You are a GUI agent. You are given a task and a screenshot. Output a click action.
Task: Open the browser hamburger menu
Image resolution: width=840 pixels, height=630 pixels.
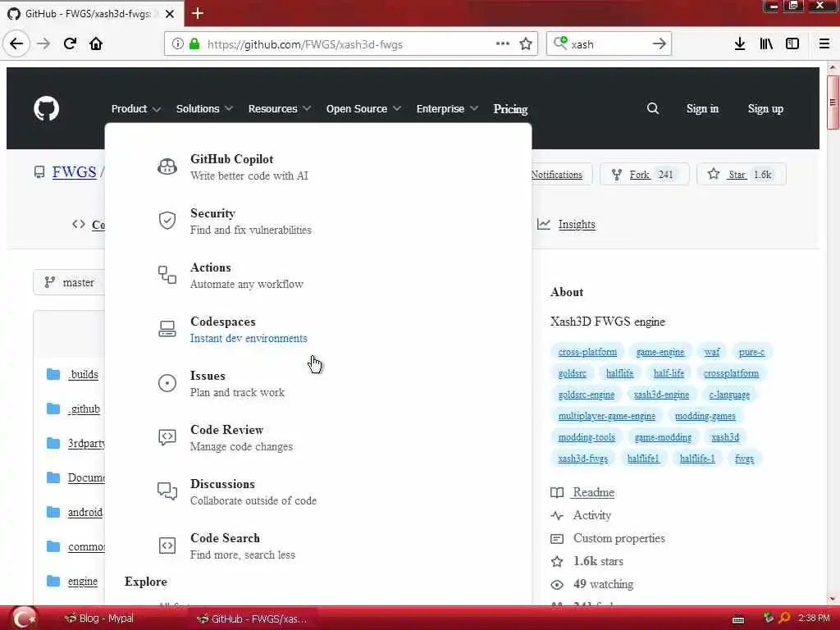824,44
